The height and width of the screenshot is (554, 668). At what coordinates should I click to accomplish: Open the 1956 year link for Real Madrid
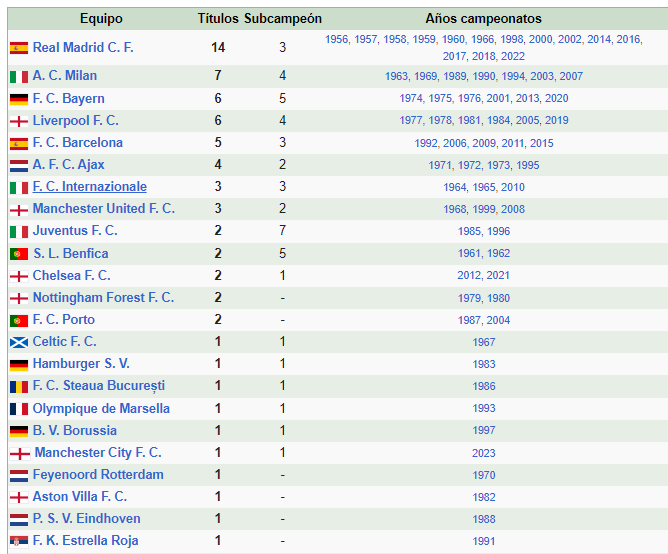(337, 39)
